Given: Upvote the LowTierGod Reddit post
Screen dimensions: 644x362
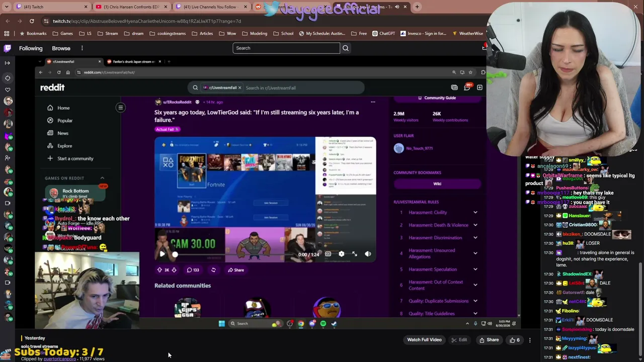Looking at the screenshot, I should (x=160, y=270).
